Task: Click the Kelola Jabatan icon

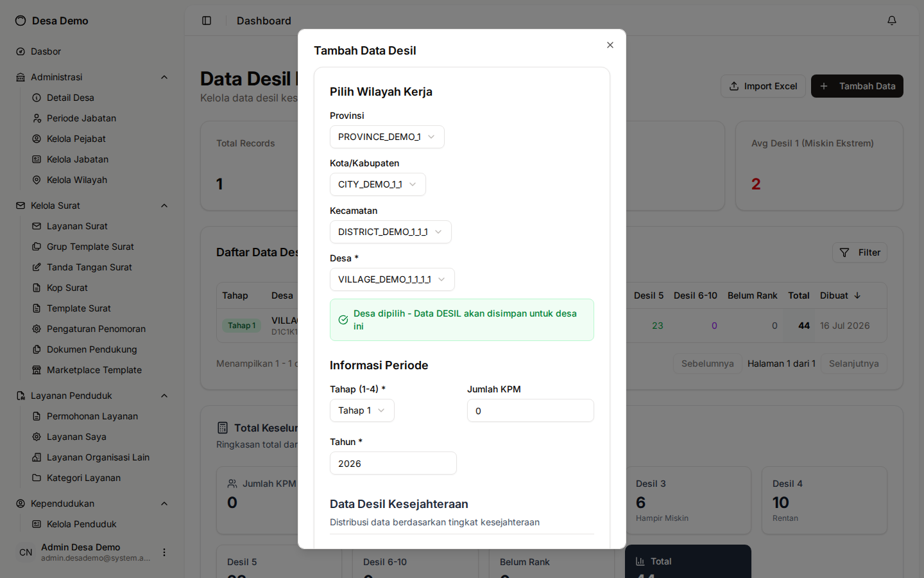Action: 37,159
